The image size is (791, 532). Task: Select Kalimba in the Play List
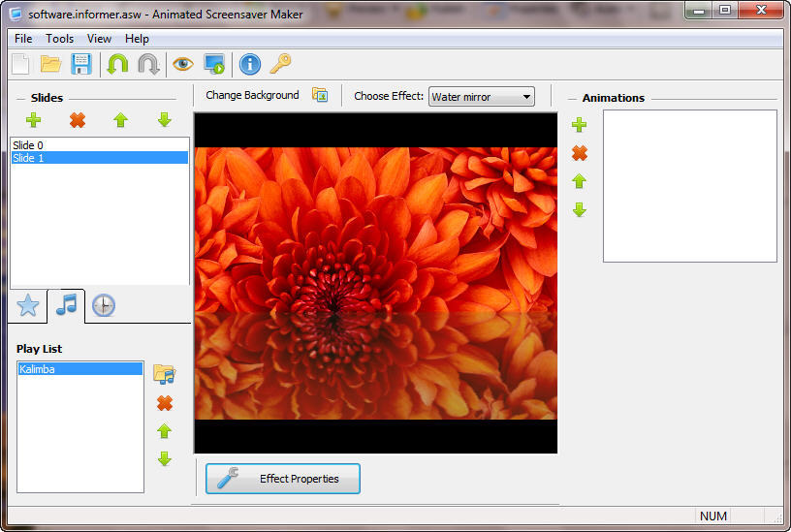coord(37,369)
